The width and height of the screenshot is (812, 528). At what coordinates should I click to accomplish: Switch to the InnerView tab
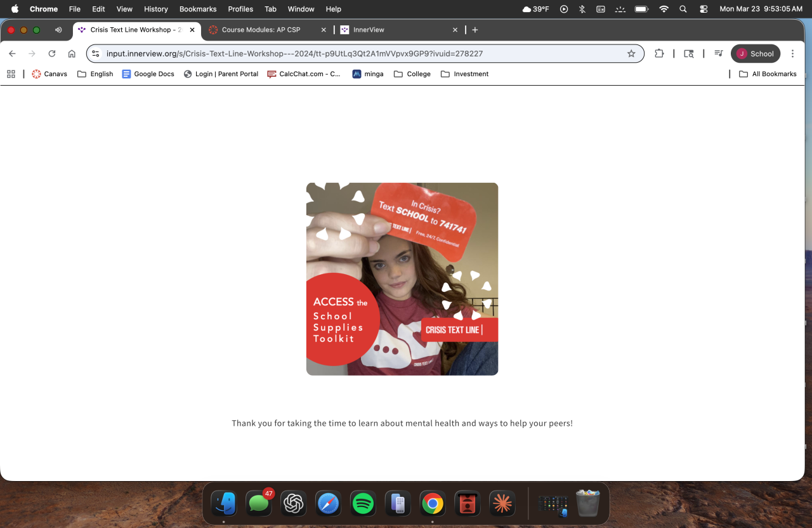coord(399,30)
